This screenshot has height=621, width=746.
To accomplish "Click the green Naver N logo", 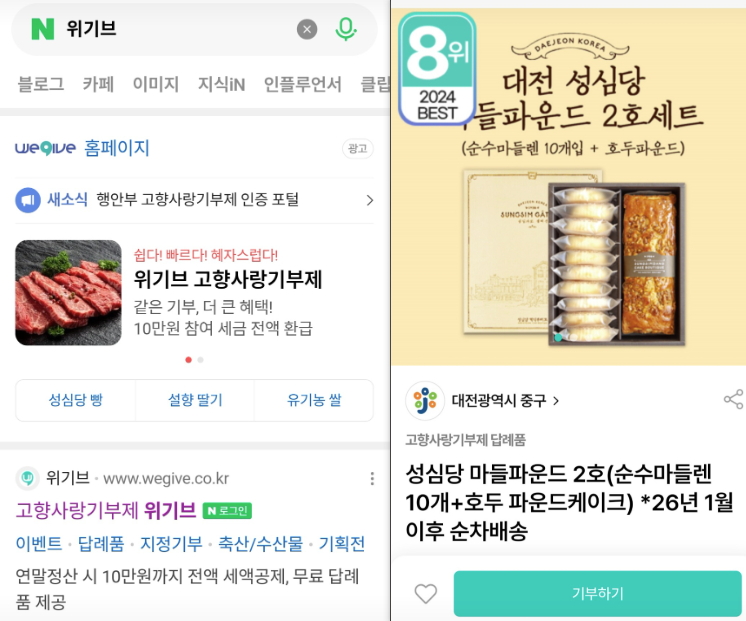I will [43, 29].
